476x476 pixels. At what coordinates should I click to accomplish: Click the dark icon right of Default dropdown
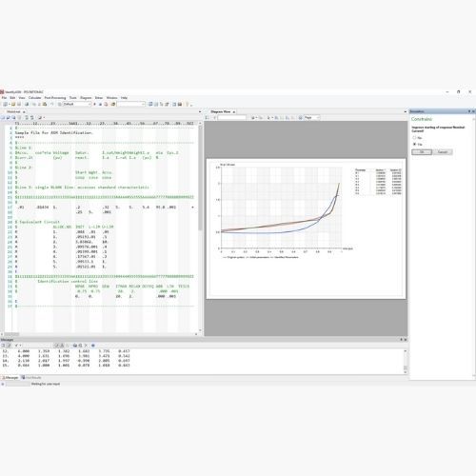pos(94,104)
